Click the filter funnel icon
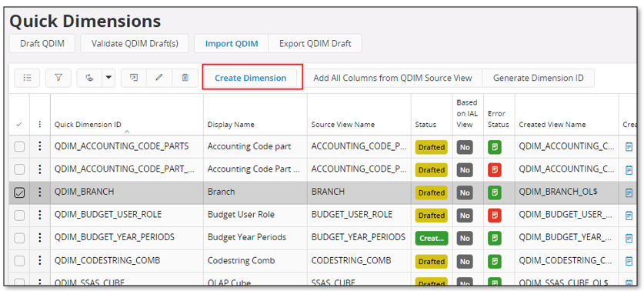 coord(58,78)
